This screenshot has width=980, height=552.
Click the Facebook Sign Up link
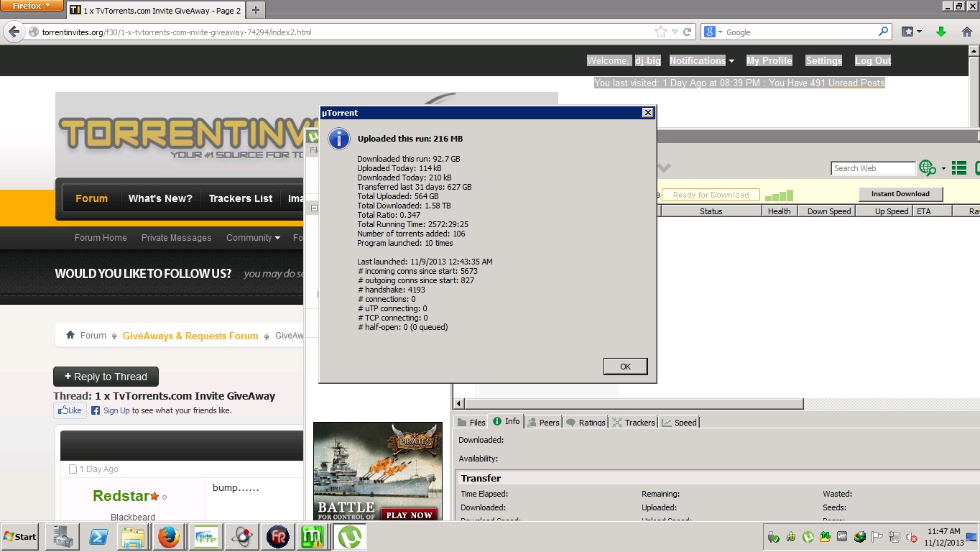116,410
